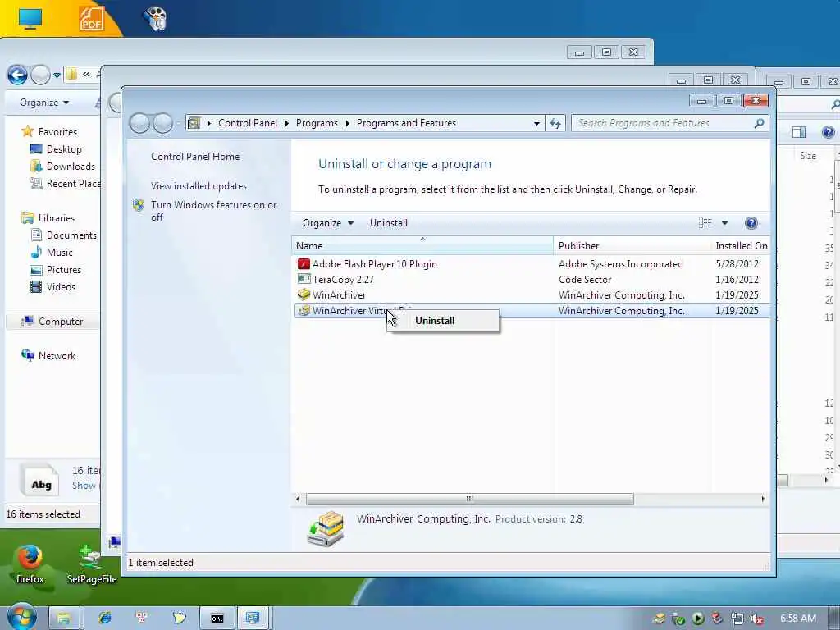This screenshot has width=840, height=630.
Task: Open Music library in Explorer sidebar
Action: (59, 253)
